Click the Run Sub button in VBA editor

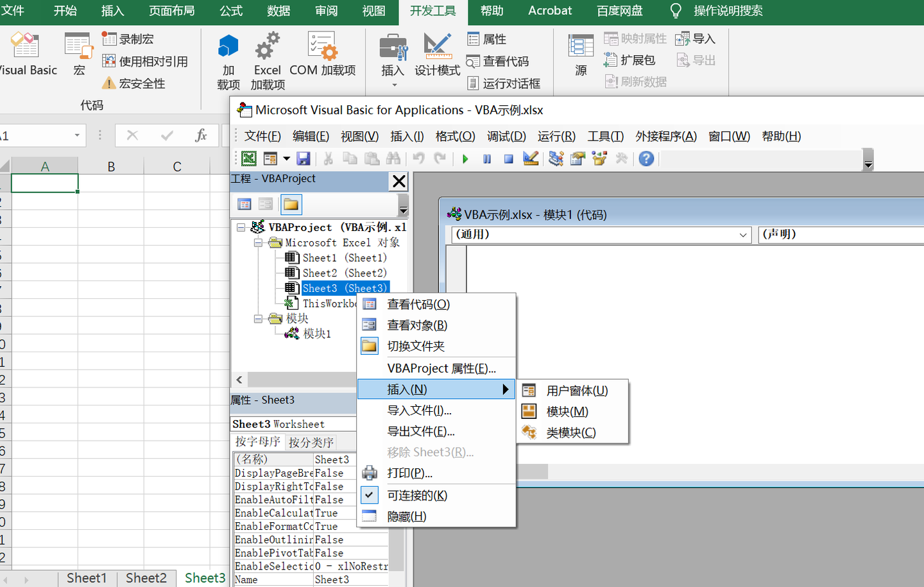point(465,158)
